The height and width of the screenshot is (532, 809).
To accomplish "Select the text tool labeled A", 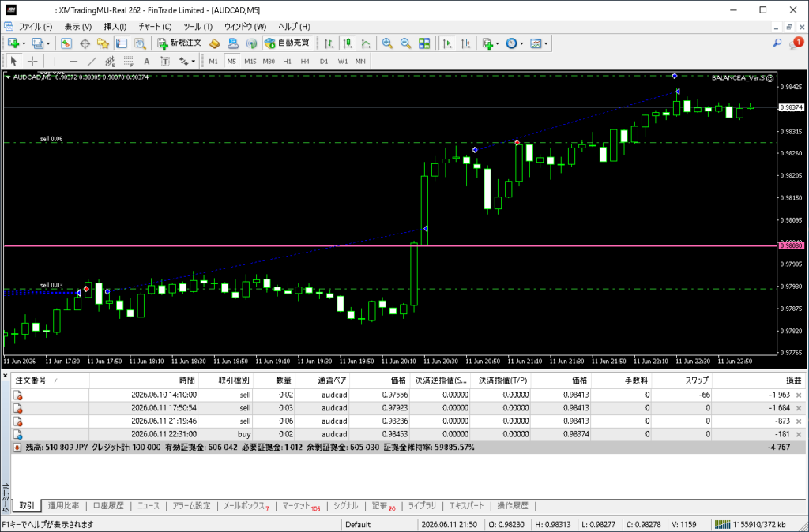I will click(x=146, y=62).
